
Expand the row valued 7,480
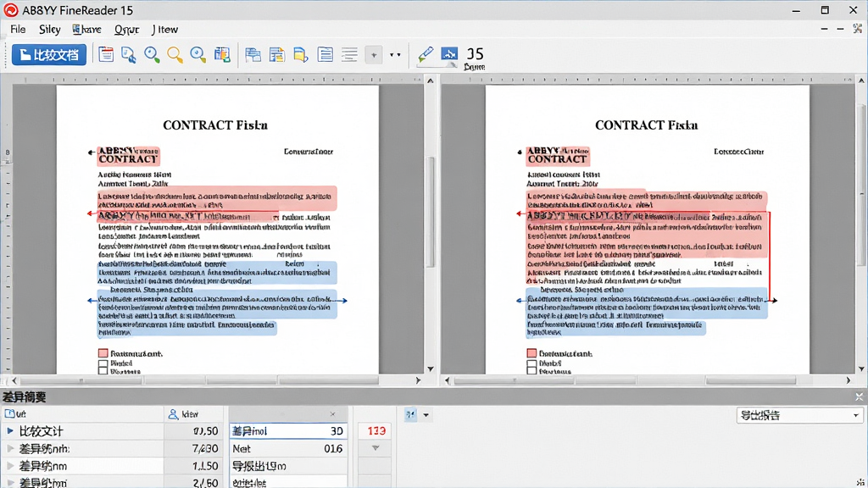(10, 448)
